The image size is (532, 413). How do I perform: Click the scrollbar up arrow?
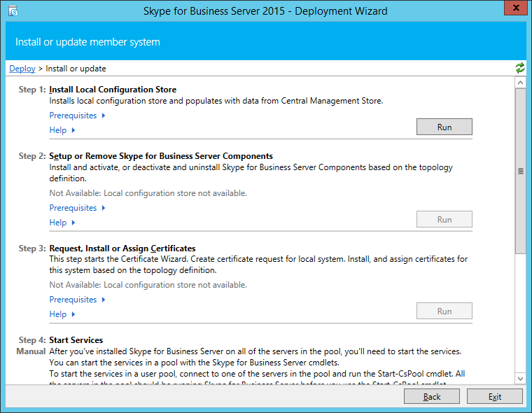pos(520,83)
